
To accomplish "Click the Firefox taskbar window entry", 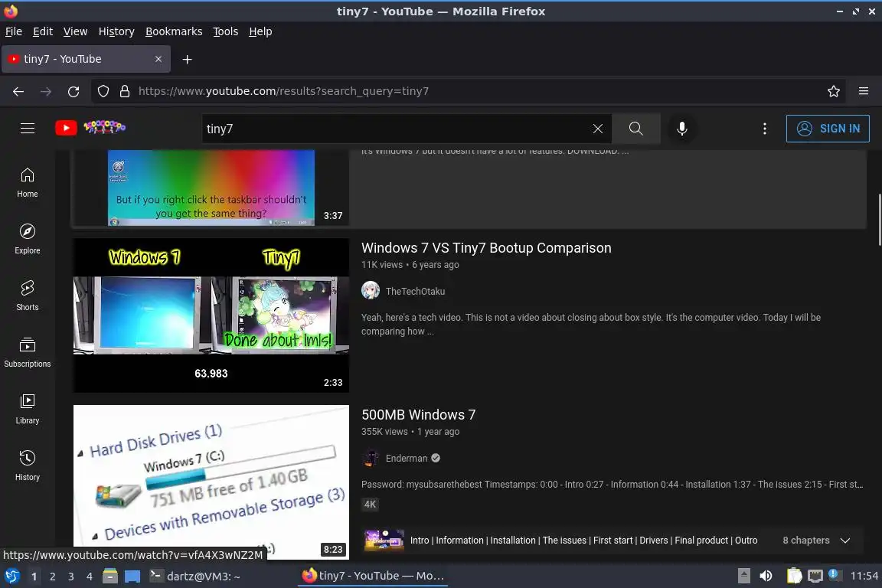I will point(374,577).
